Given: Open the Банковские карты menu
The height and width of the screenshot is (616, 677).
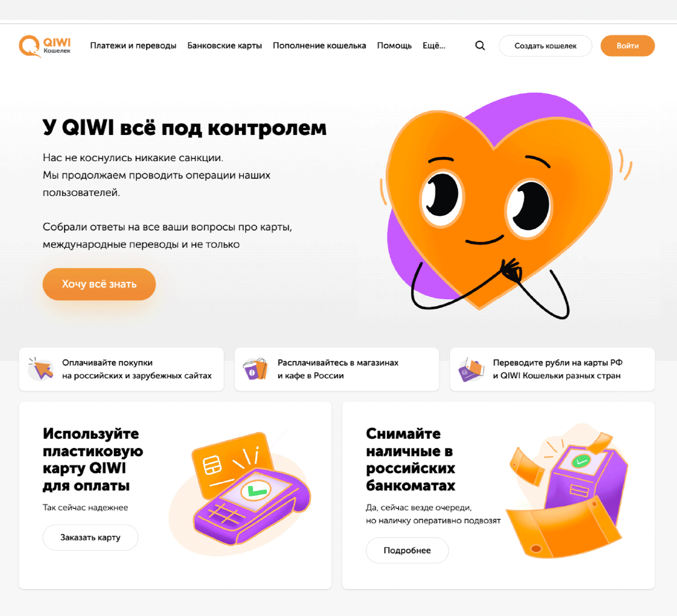Looking at the screenshot, I should tap(225, 46).
